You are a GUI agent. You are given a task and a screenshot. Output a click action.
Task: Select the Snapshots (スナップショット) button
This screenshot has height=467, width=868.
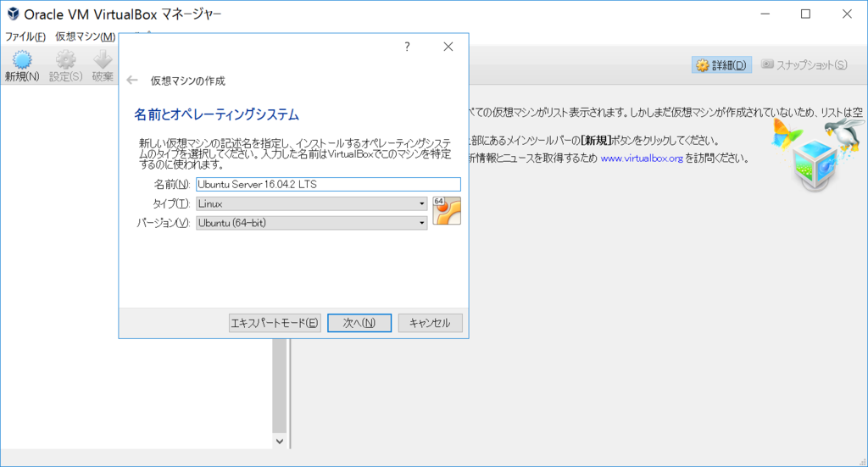click(804, 65)
